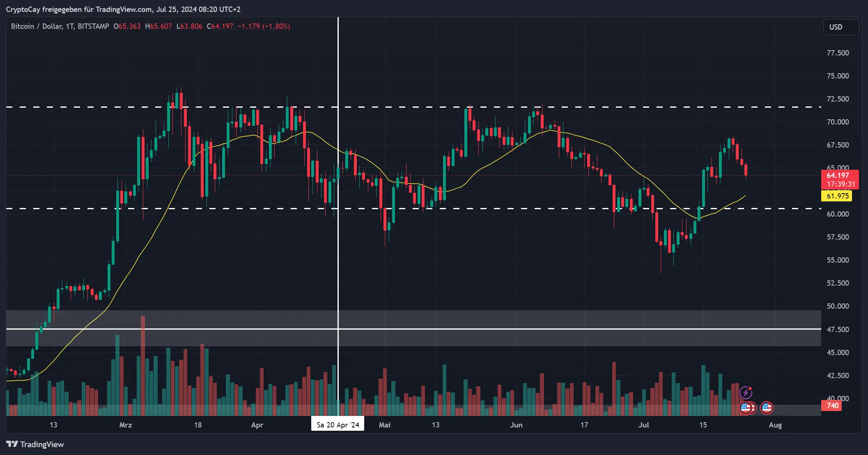Click the 'Jun' label on the time axis

(516, 425)
